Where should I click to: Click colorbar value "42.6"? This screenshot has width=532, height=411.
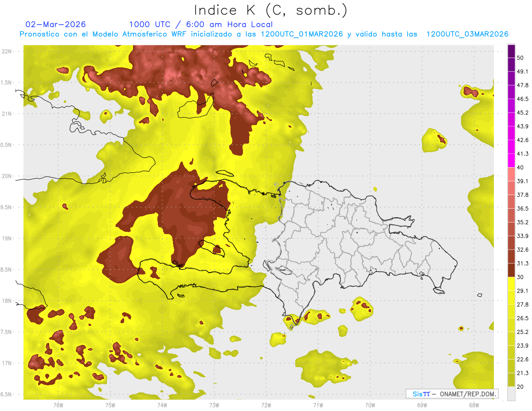pos(523,140)
